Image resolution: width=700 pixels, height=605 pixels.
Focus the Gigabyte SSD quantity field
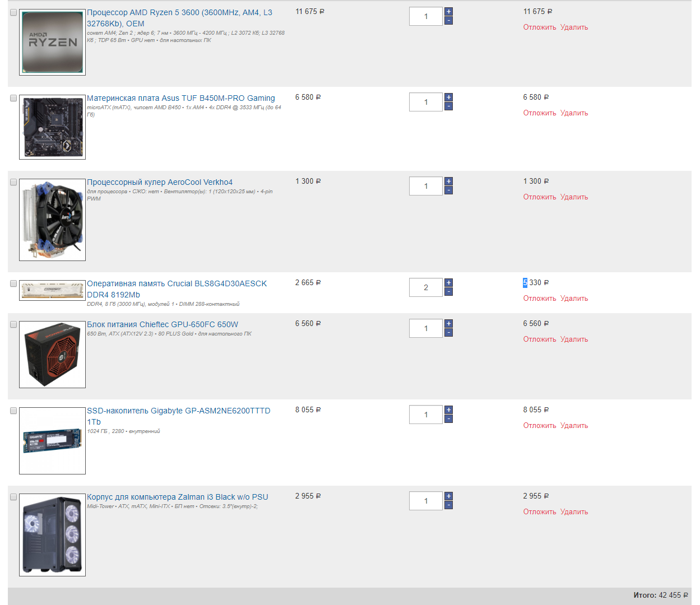[426, 415]
